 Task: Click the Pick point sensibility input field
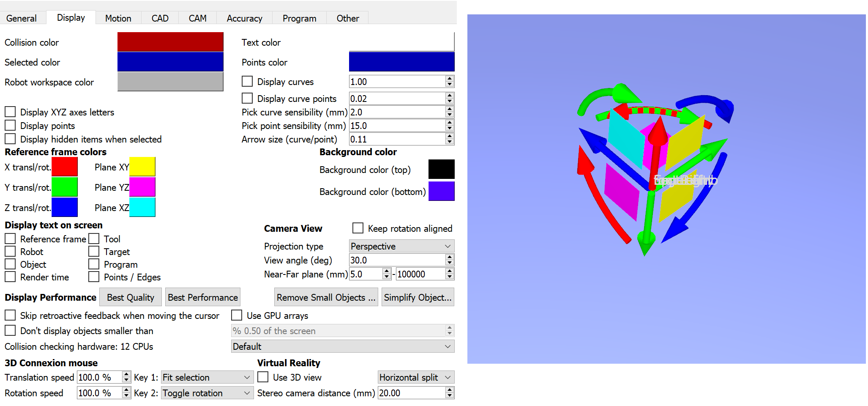click(397, 126)
